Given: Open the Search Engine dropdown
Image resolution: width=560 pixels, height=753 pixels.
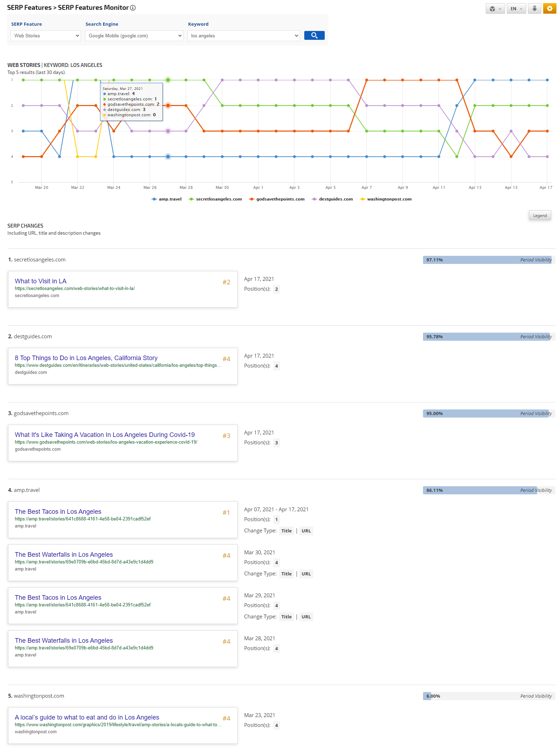Looking at the screenshot, I should click(x=134, y=36).
